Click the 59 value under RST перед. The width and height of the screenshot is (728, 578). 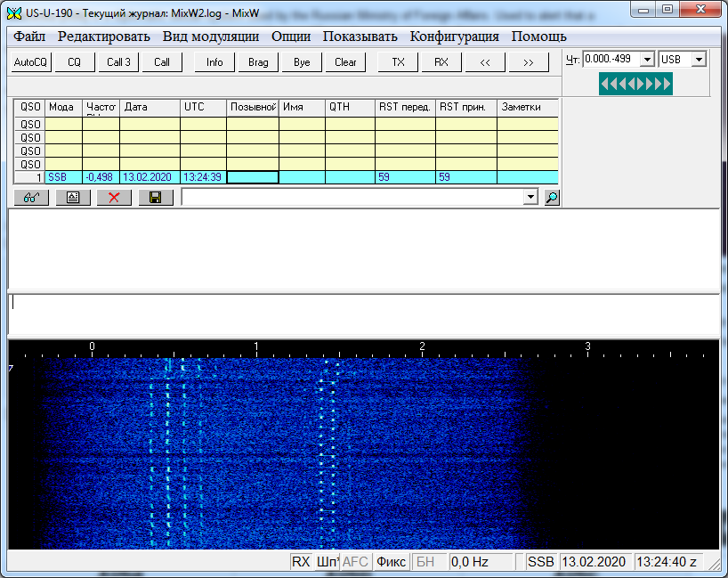[x=405, y=177]
